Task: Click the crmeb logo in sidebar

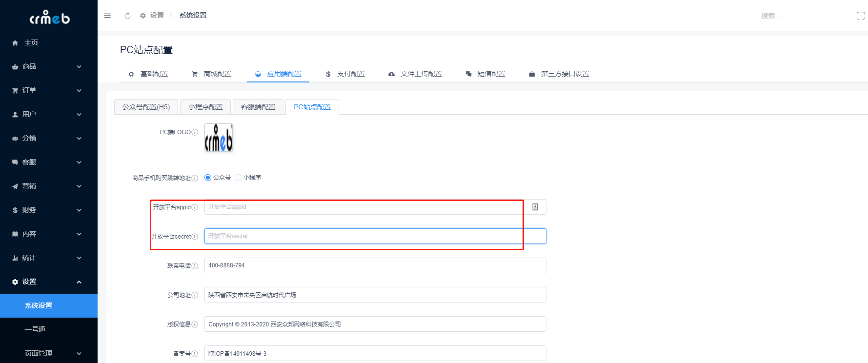Action: (49, 18)
